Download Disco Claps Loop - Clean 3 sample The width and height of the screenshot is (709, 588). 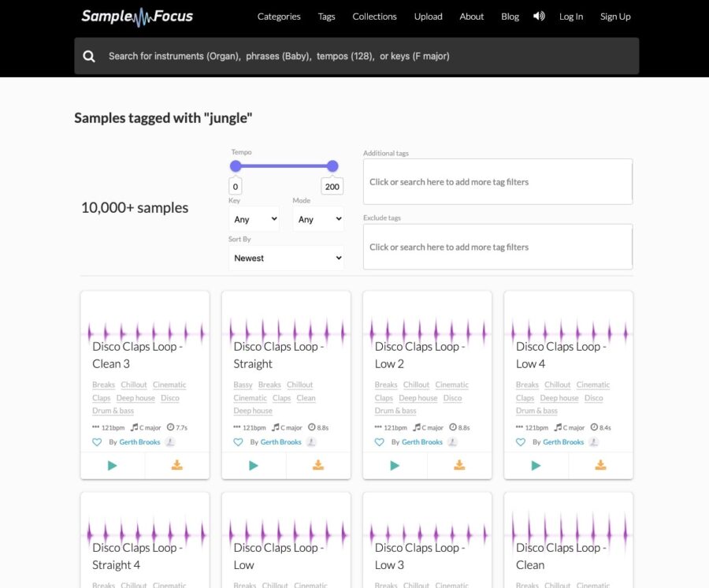(177, 466)
